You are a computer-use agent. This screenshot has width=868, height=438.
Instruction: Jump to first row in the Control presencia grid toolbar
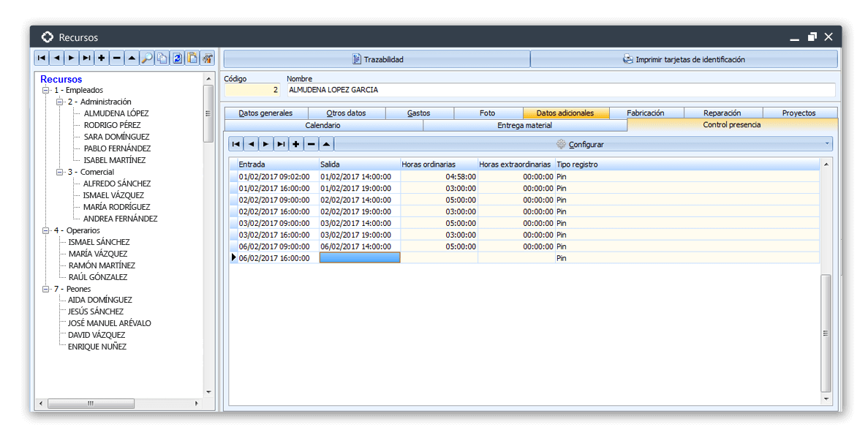[235, 144]
